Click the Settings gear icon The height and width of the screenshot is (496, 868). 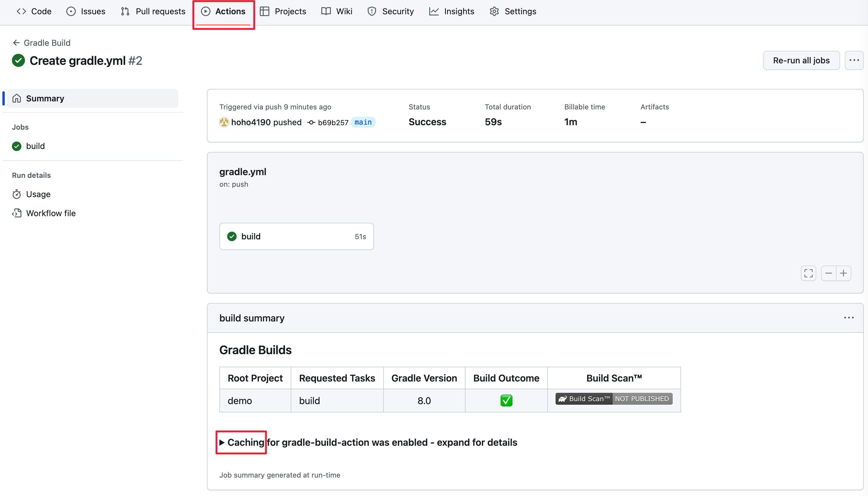494,11
